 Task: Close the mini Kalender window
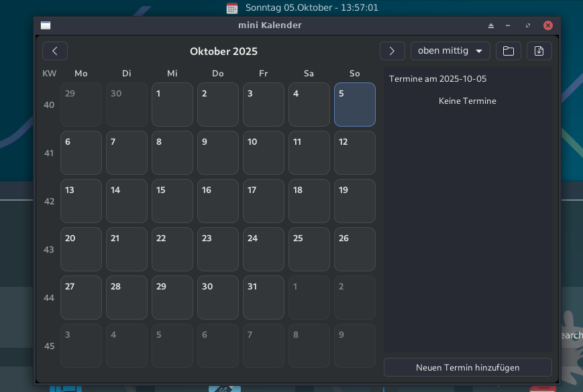tap(548, 25)
